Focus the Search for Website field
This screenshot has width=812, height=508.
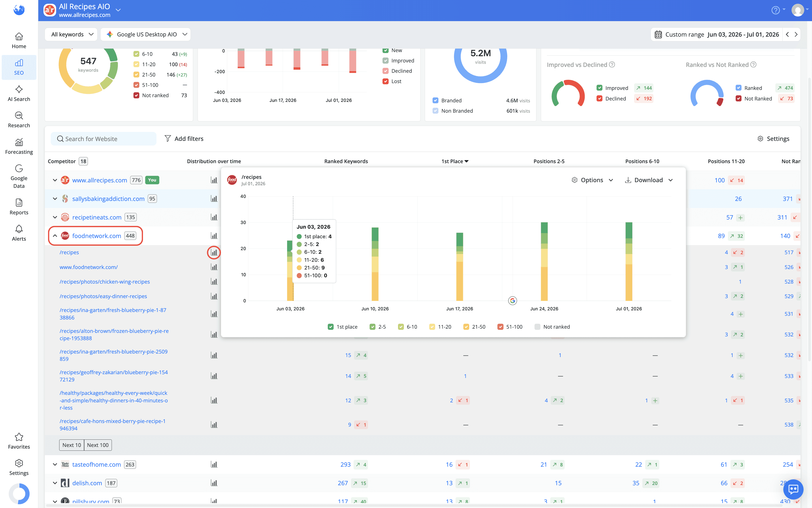104,139
